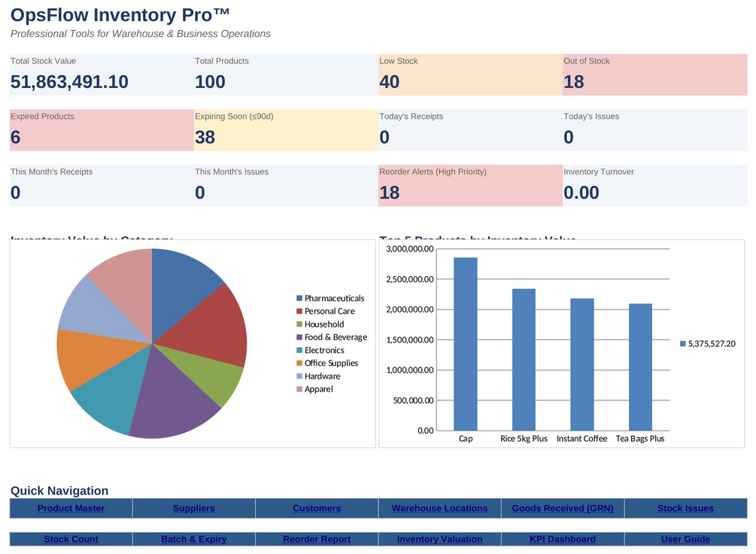Open the Product Master link
Screen dimensions: 756x554
[x=71, y=508]
